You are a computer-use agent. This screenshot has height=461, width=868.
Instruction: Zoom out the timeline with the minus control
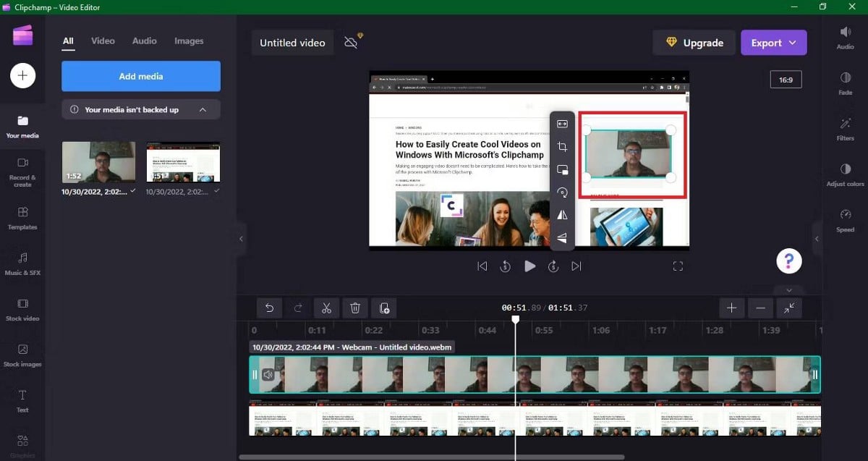click(760, 308)
